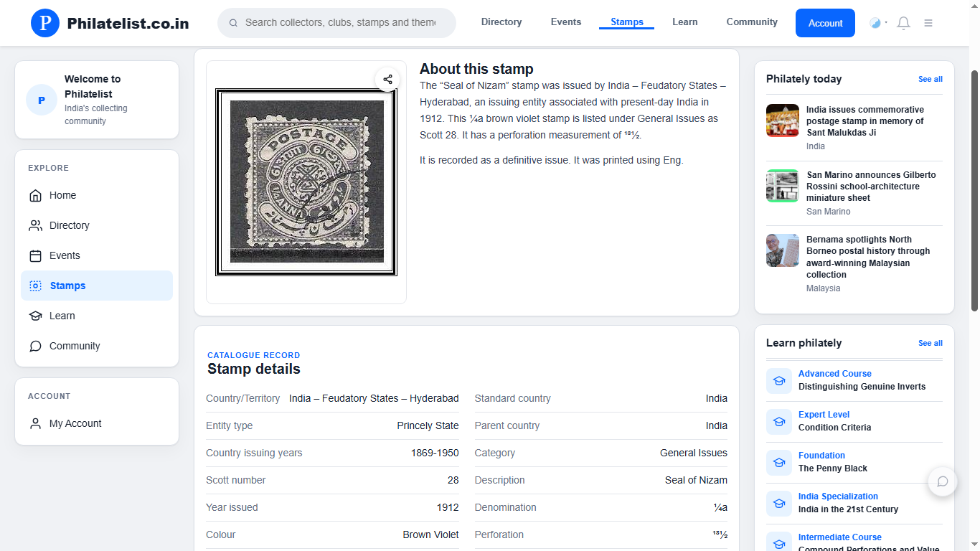The width and height of the screenshot is (980, 551).
Task: Click the 'Seal of Nizam' description value
Action: [x=696, y=480]
